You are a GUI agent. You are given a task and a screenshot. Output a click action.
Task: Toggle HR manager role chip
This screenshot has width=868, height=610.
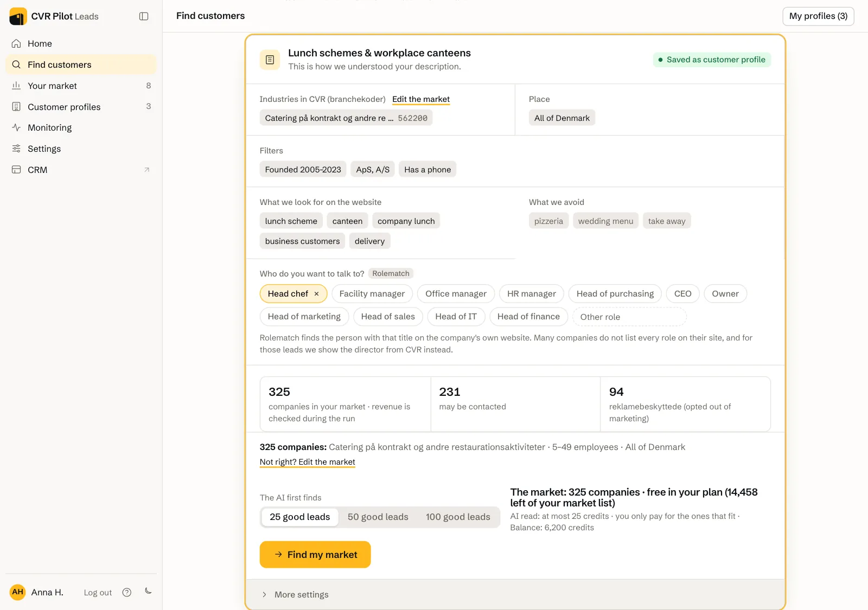pos(532,294)
